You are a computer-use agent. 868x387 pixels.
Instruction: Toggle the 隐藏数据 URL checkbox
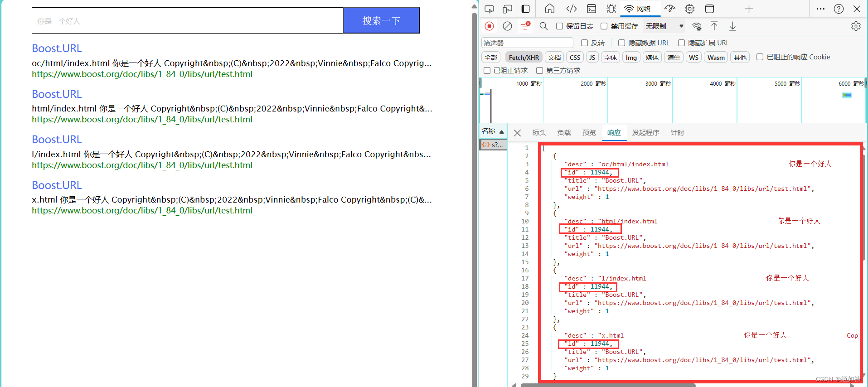click(x=621, y=43)
